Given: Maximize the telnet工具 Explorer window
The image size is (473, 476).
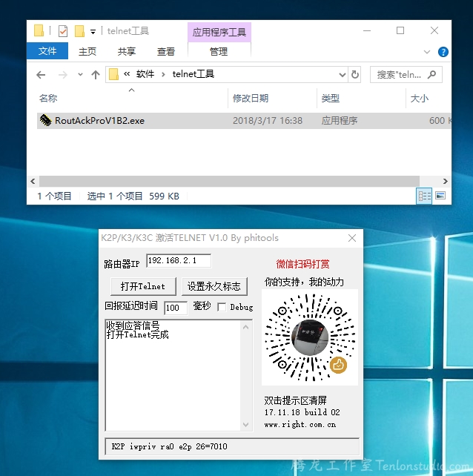Looking at the screenshot, I should [400, 30].
